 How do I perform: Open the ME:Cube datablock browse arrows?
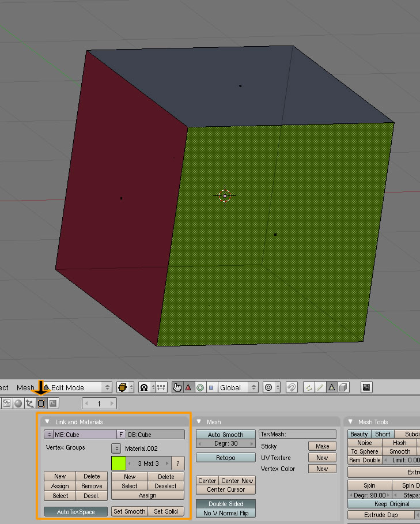(x=49, y=435)
